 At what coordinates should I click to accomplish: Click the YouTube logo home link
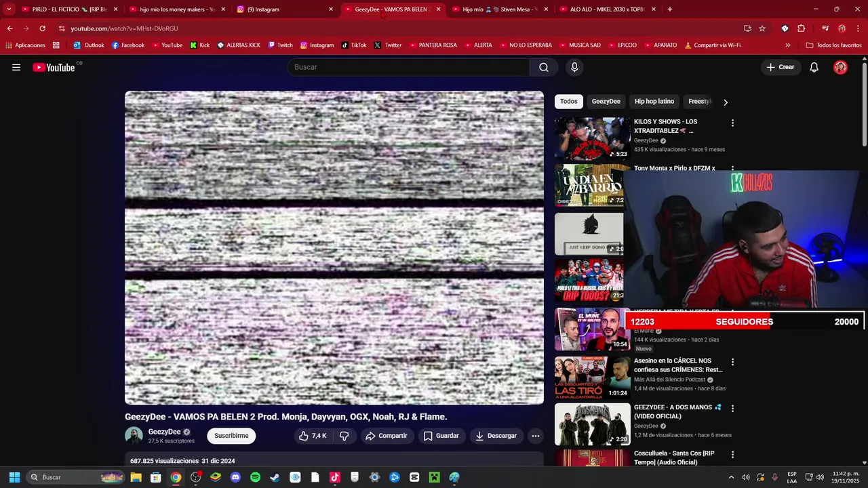click(x=54, y=67)
